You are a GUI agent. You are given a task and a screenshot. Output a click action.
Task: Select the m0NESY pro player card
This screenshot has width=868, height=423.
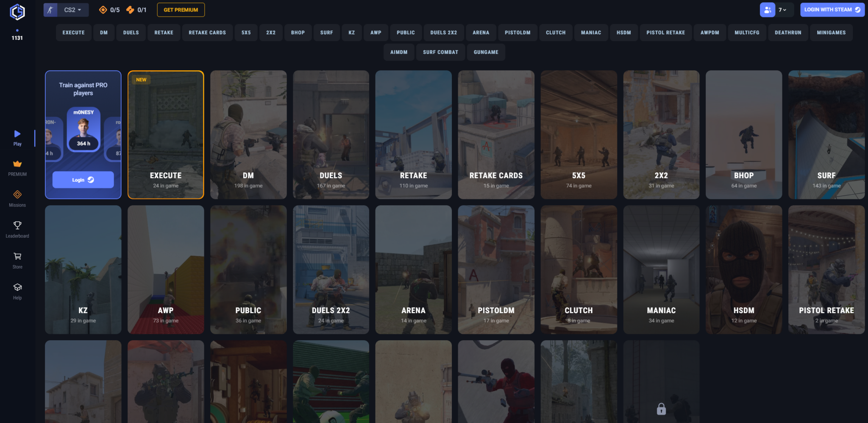[83, 129]
